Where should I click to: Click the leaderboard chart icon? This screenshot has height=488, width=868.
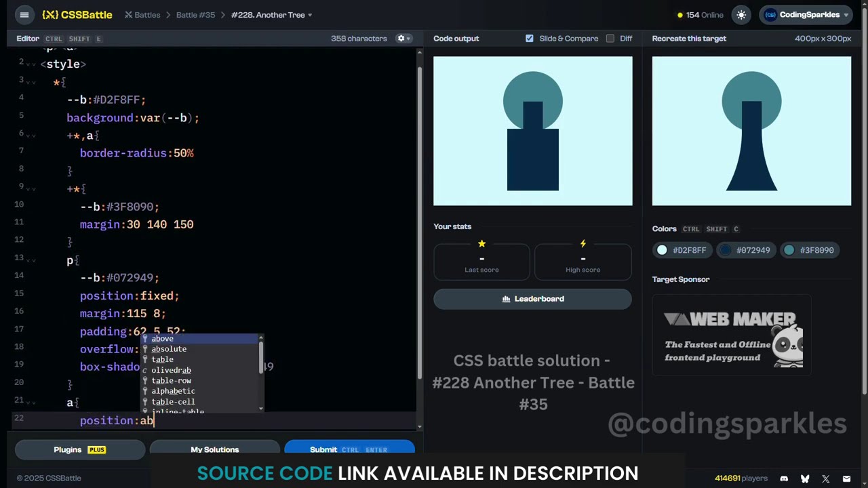[x=506, y=299]
